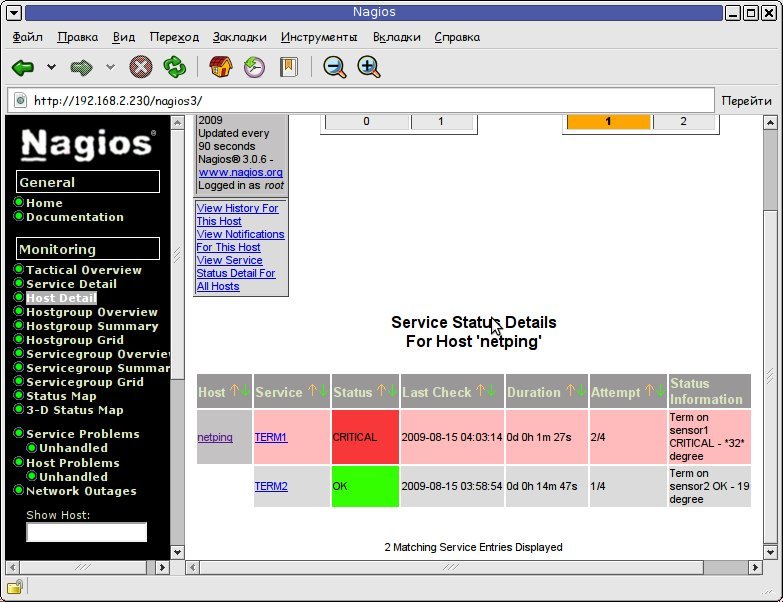Image resolution: width=783 pixels, height=602 pixels.
Task: Open Hostgroup Summary in the sidebar
Action: [x=92, y=326]
